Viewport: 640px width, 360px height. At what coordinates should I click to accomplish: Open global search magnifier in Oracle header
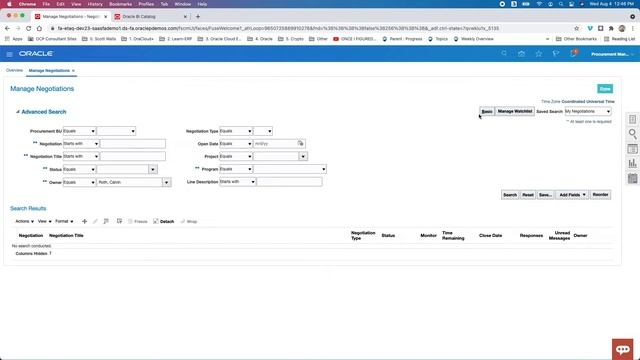click(x=504, y=53)
